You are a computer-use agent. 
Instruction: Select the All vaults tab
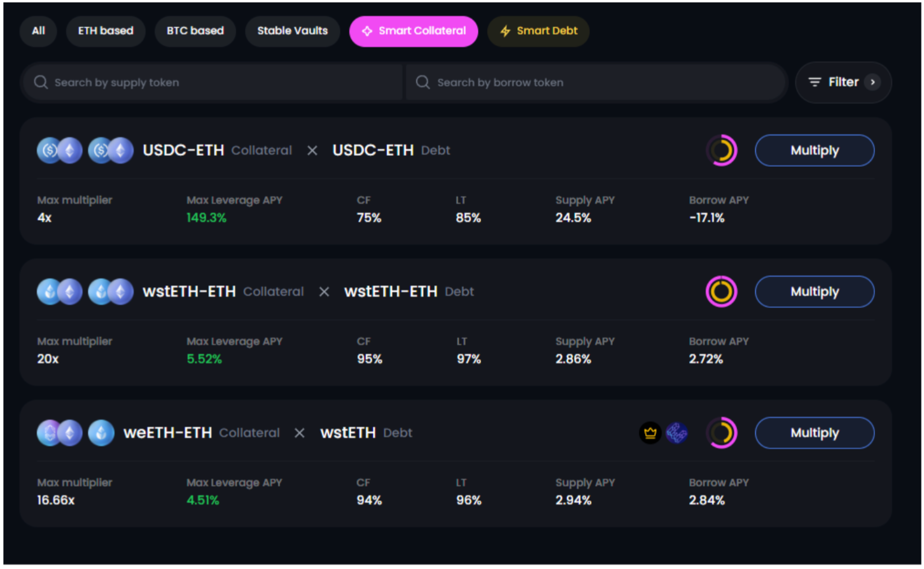[x=38, y=31]
